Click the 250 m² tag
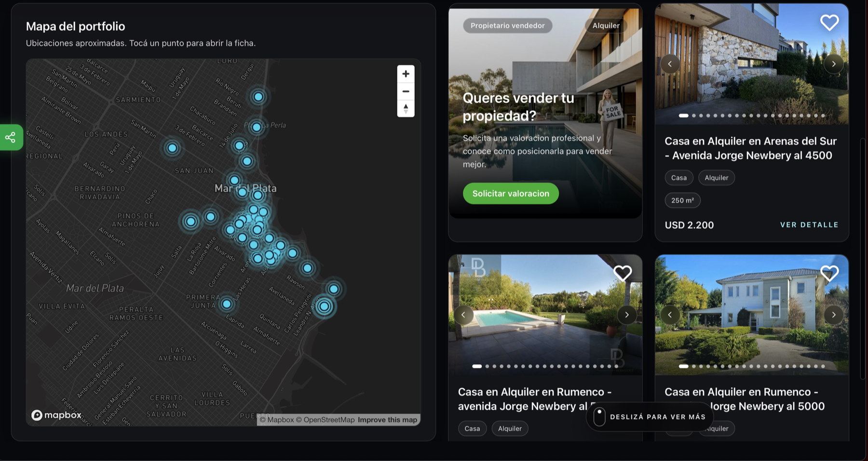868x461 pixels. [682, 200]
